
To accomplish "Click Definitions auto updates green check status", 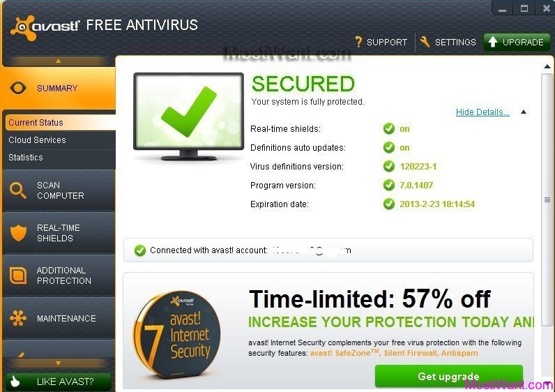I will tap(388, 147).
